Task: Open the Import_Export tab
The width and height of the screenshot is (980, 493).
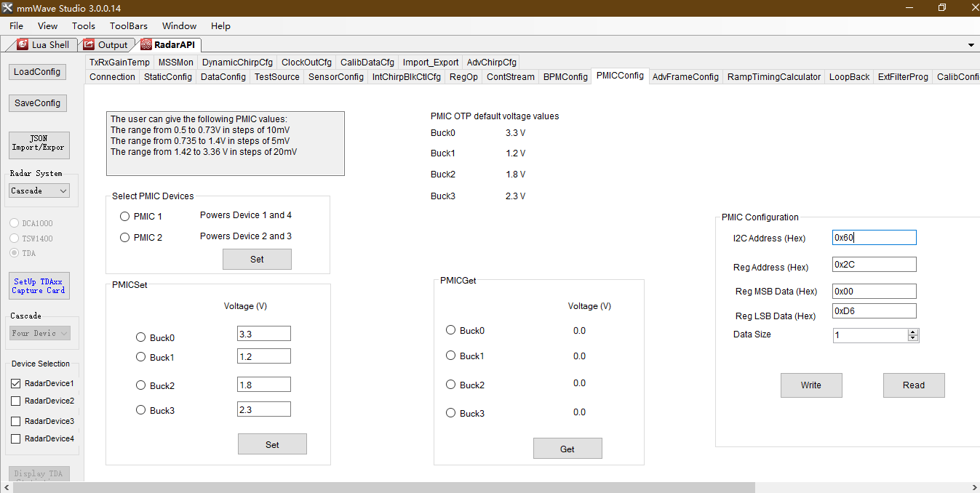Action: click(431, 62)
